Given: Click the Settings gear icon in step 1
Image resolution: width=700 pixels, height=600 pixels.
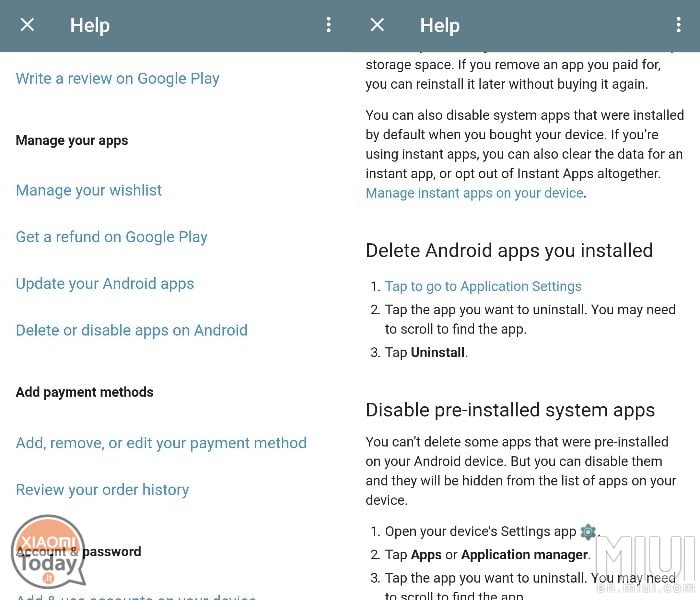Looking at the screenshot, I should (x=588, y=532).
